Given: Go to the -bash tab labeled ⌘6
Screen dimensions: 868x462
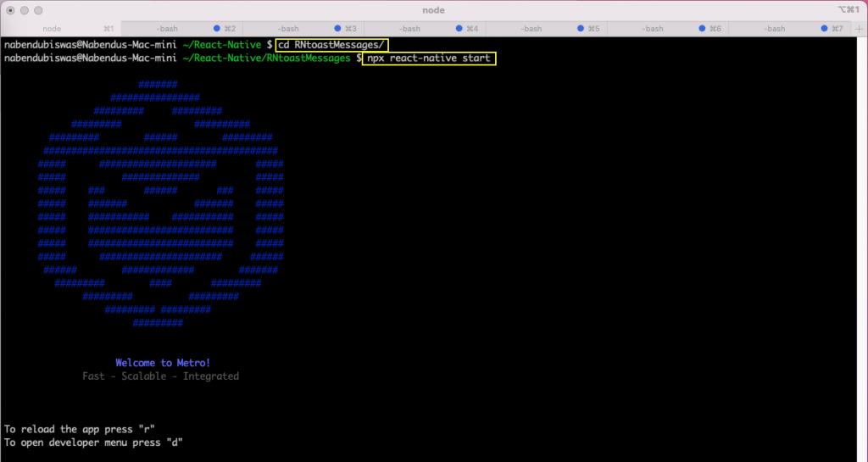Looking at the screenshot, I should [x=652, y=29].
